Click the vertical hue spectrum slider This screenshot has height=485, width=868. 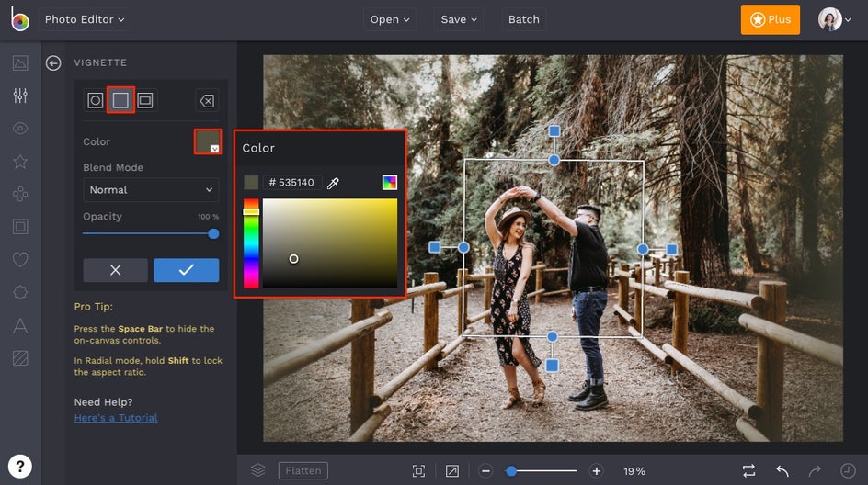(251, 243)
